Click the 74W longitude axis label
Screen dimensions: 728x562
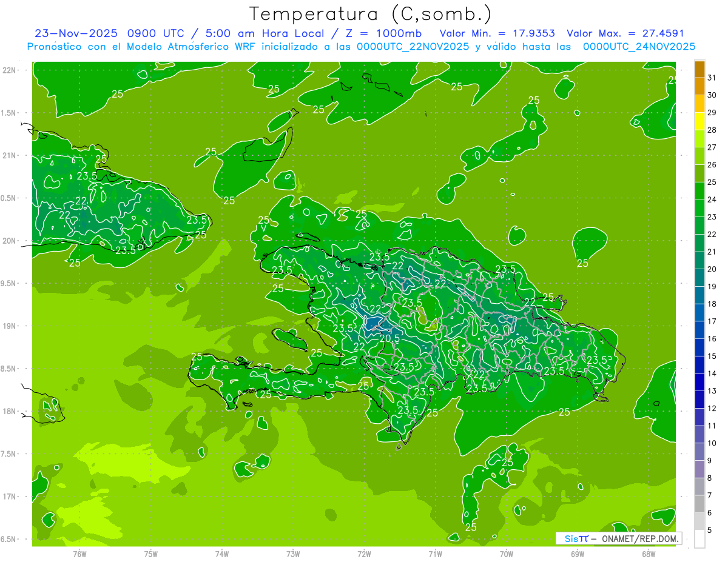(x=222, y=554)
